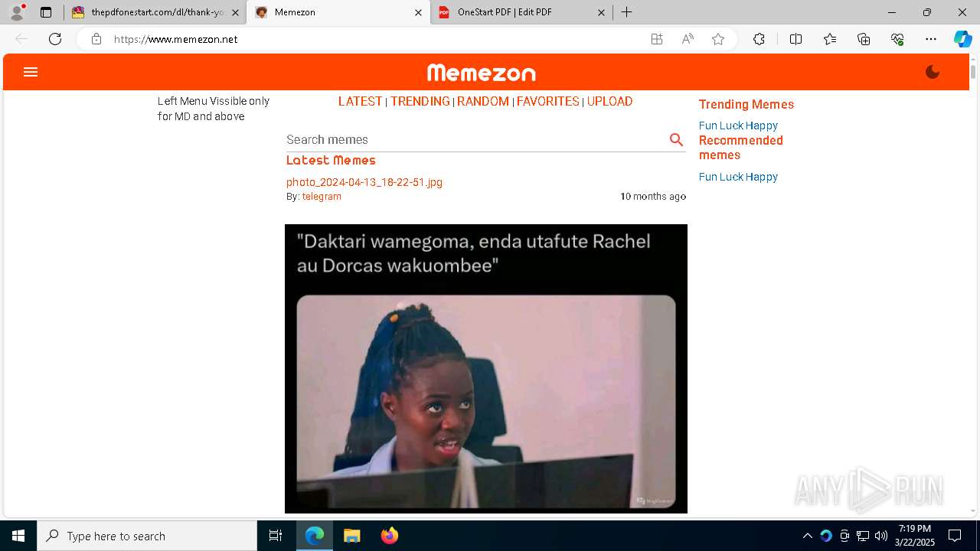Open the browser Extensions icon
The height and width of the screenshot is (551, 980).
[759, 39]
